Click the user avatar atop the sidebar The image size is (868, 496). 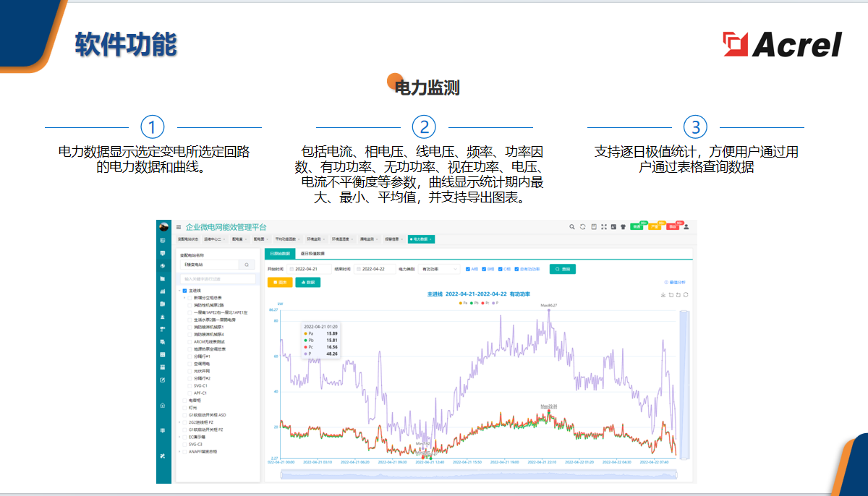(163, 226)
